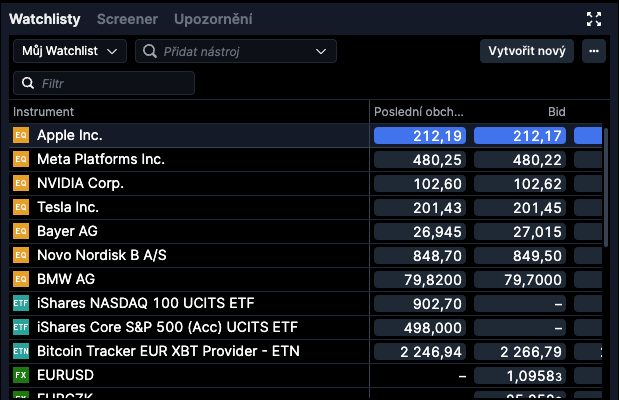619x400 pixels.
Task: Open the Můj Watchlist dropdown
Action: 69,51
